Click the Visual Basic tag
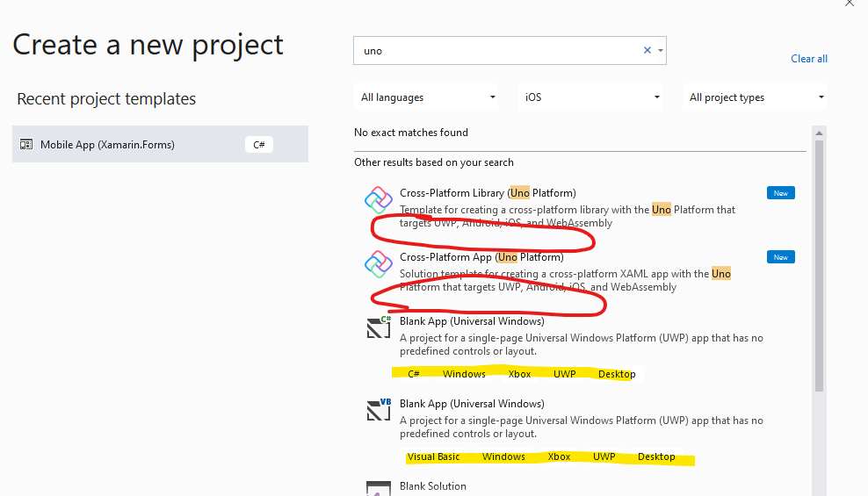Image resolution: width=868 pixels, height=496 pixels. [433, 456]
